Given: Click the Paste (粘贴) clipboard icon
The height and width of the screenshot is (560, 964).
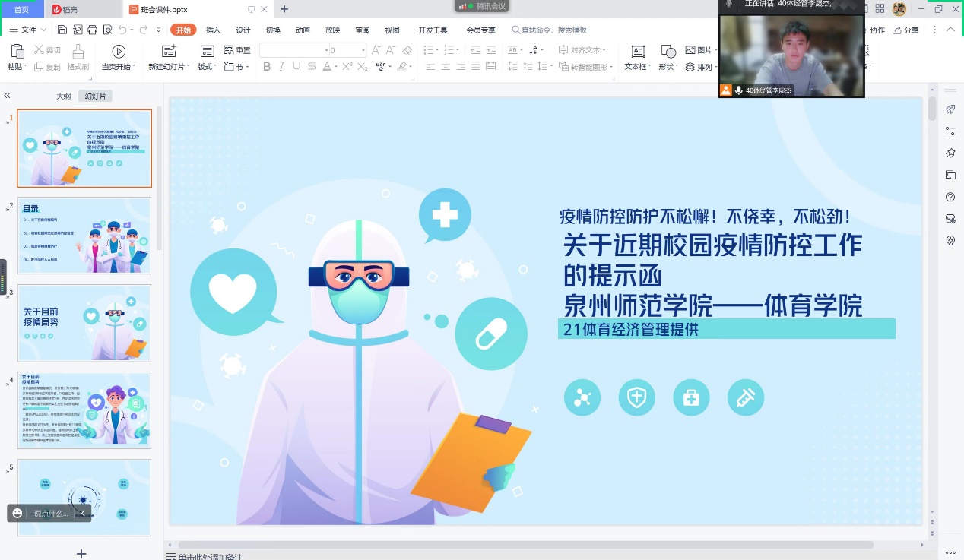Looking at the screenshot, I should pos(17,52).
